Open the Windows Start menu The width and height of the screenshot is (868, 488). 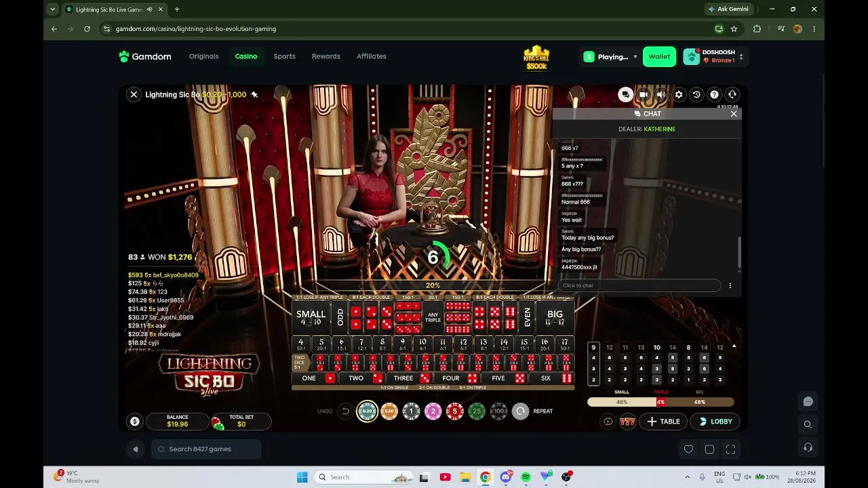(302, 477)
